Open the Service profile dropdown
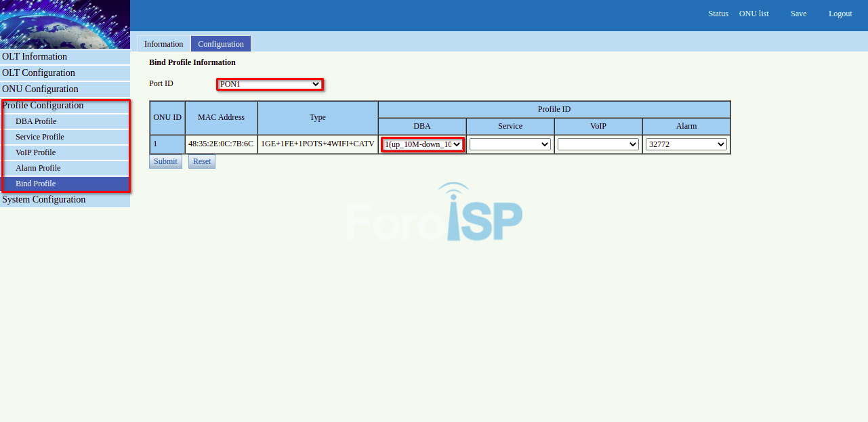The height and width of the screenshot is (422, 868). [510, 144]
